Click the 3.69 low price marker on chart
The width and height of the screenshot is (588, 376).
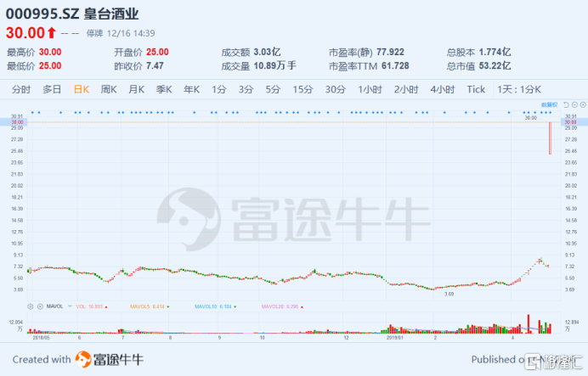pos(449,294)
